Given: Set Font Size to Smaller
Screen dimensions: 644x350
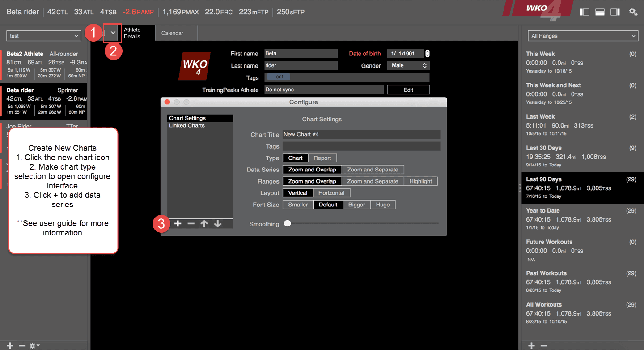Looking at the screenshot, I should click(x=298, y=205).
